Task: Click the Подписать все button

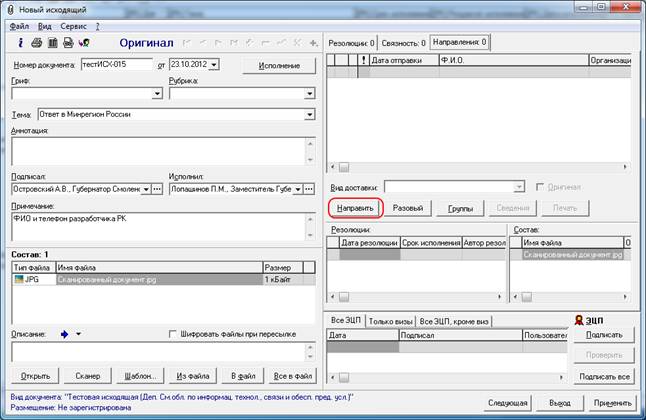Action: [602, 376]
